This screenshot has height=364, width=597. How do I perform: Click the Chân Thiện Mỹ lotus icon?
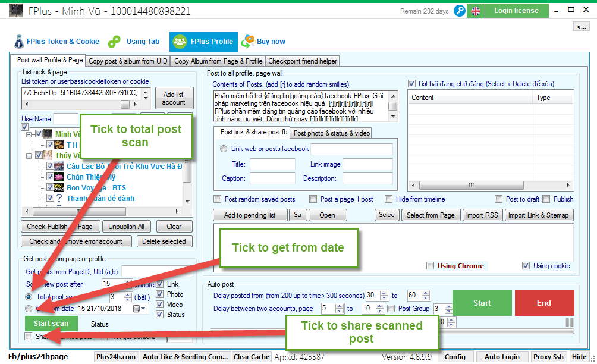click(x=59, y=177)
